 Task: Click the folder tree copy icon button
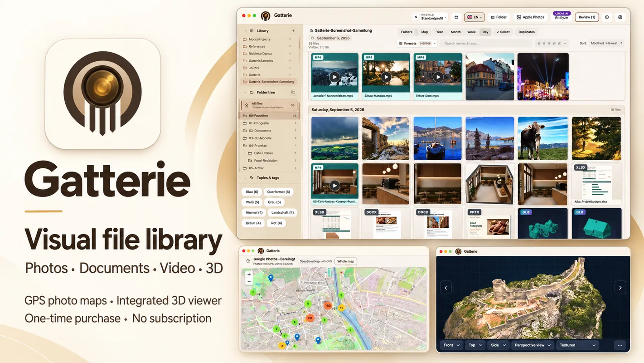coord(293,92)
